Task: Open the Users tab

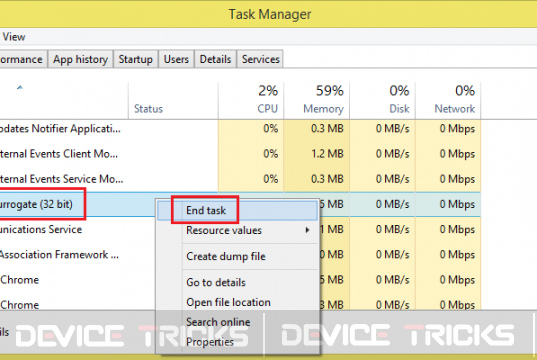Action: point(176,59)
